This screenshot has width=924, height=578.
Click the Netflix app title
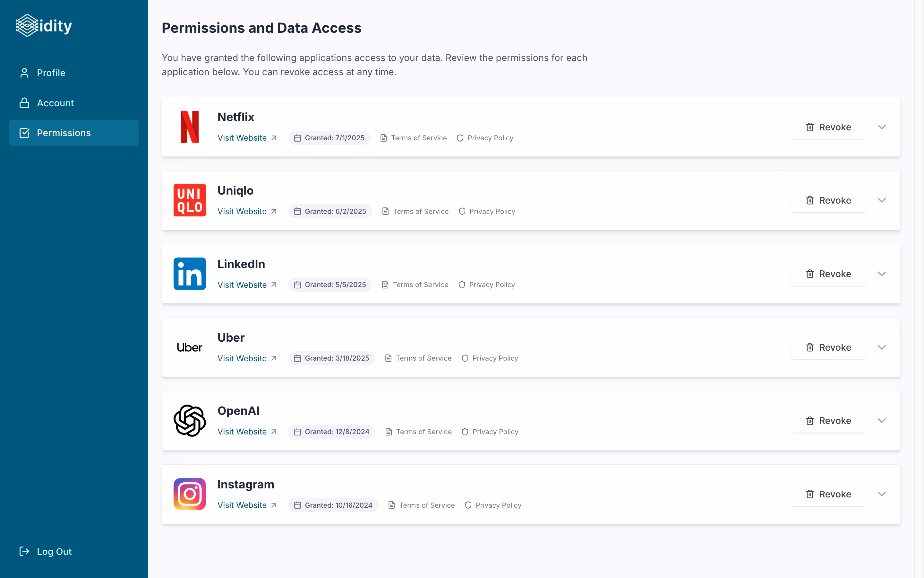click(235, 117)
